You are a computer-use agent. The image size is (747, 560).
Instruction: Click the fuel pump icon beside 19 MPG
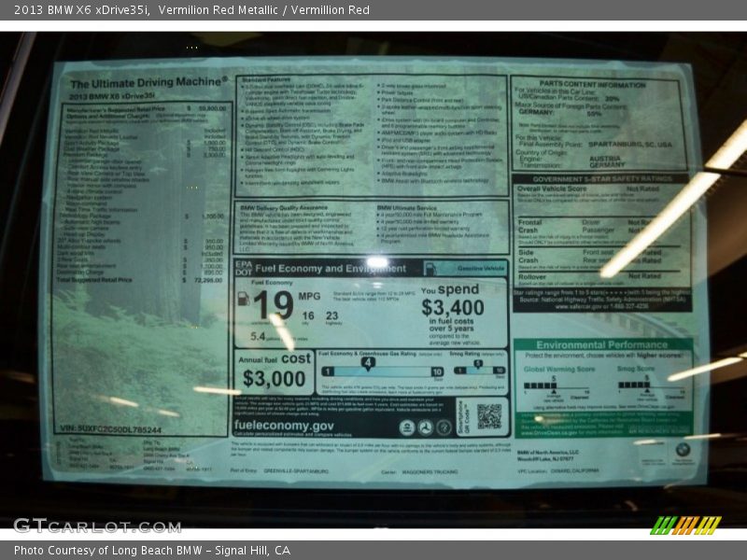tap(243, 299)
